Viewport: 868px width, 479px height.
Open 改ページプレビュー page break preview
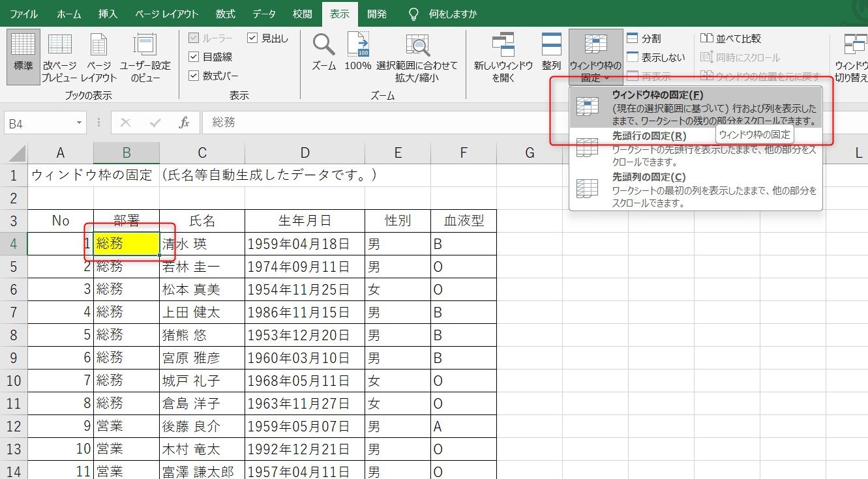point(60,57)
